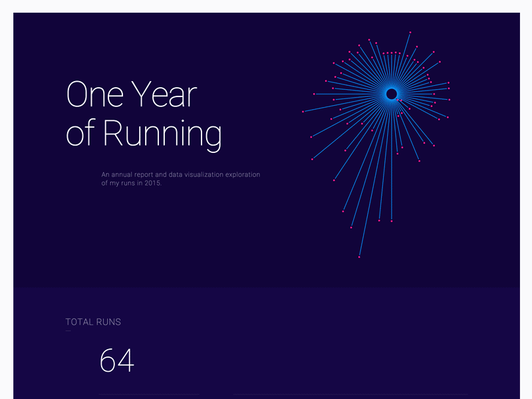The image size is (532, 399).
Task: Click the lowest pink dot on the longest ray
Action: pos(359,257)
